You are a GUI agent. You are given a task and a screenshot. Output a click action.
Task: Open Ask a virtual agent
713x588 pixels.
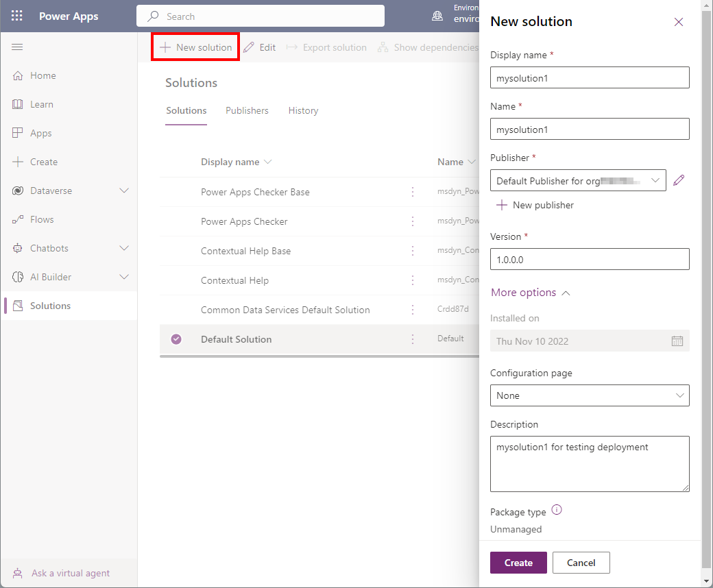coord(70,573)
